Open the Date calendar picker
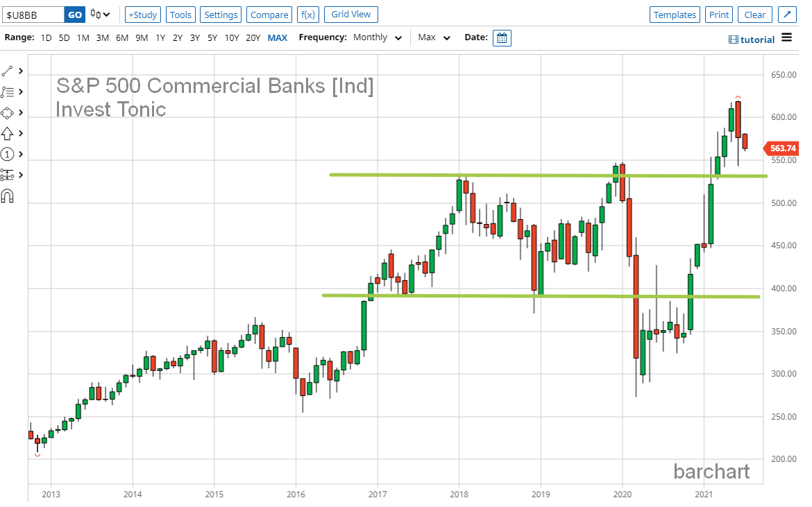The width and height of the screenshot is (812, 507). 501,37
